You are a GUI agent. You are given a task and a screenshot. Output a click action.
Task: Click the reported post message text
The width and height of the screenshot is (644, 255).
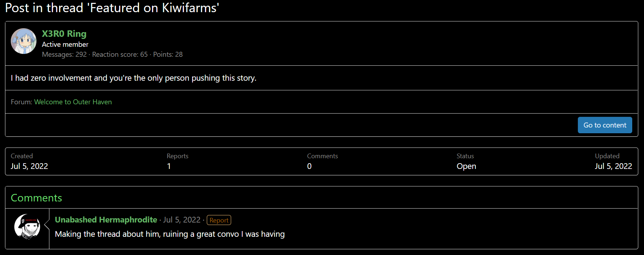tap(133, 78)
